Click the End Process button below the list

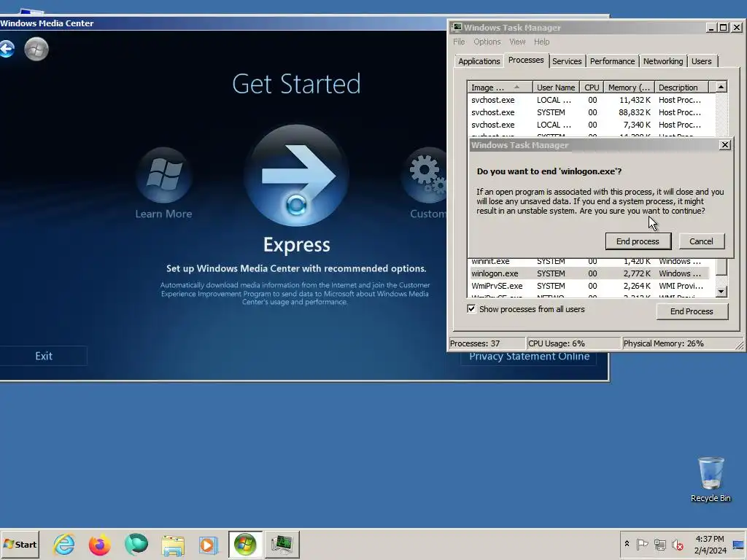click(692, 311)
